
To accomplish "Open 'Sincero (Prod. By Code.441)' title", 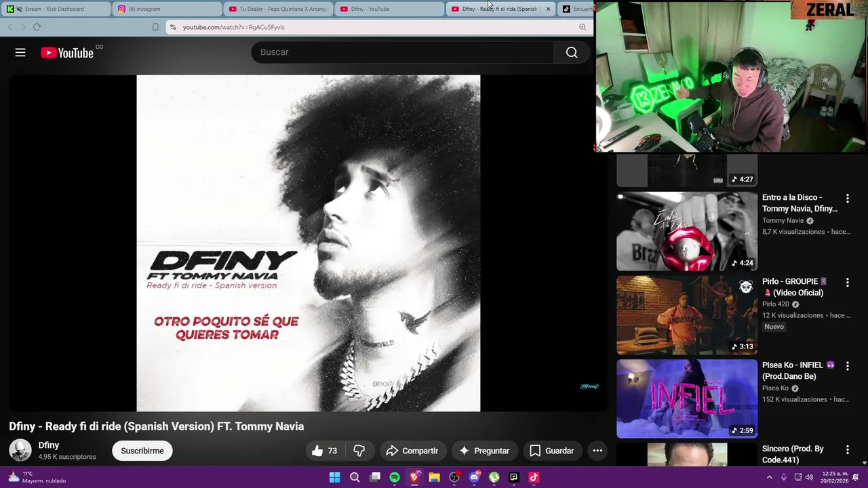I will (x=793, y=454).
